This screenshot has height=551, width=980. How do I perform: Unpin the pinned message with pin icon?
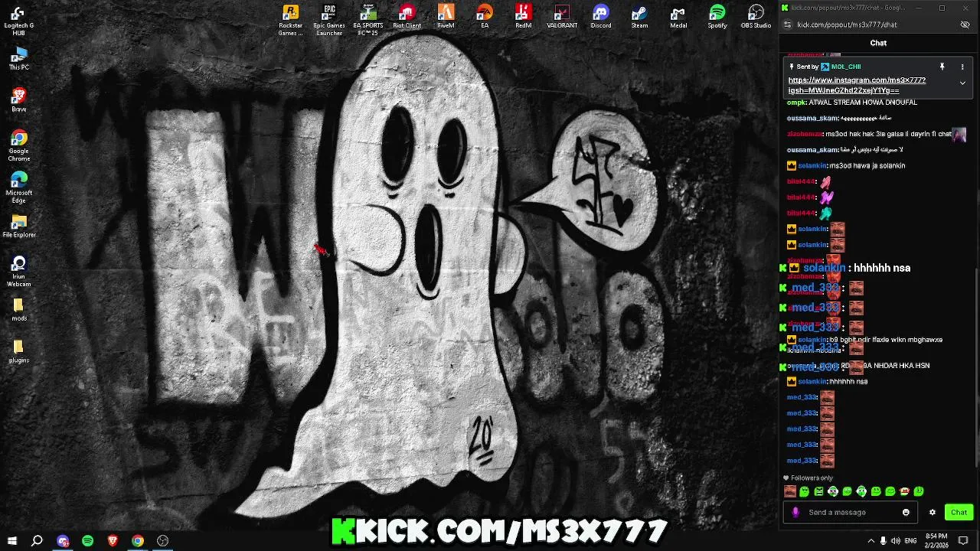942,67
